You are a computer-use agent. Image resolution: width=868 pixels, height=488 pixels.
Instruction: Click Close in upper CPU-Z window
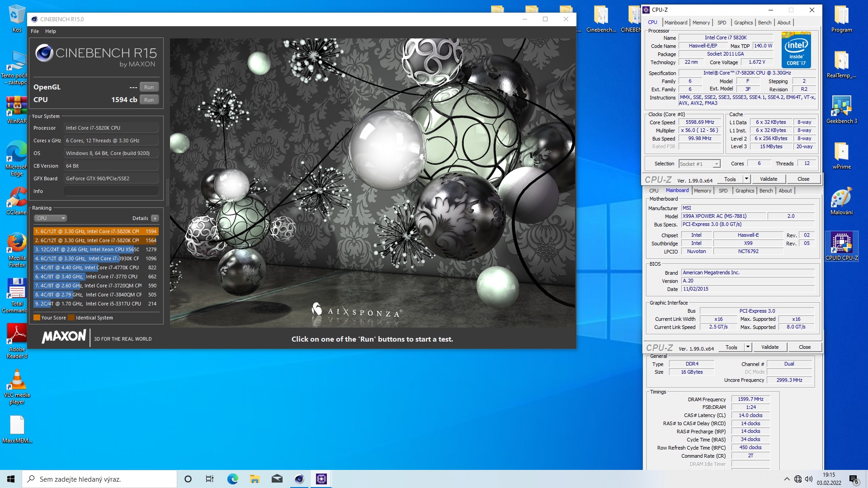coord(803,179)
